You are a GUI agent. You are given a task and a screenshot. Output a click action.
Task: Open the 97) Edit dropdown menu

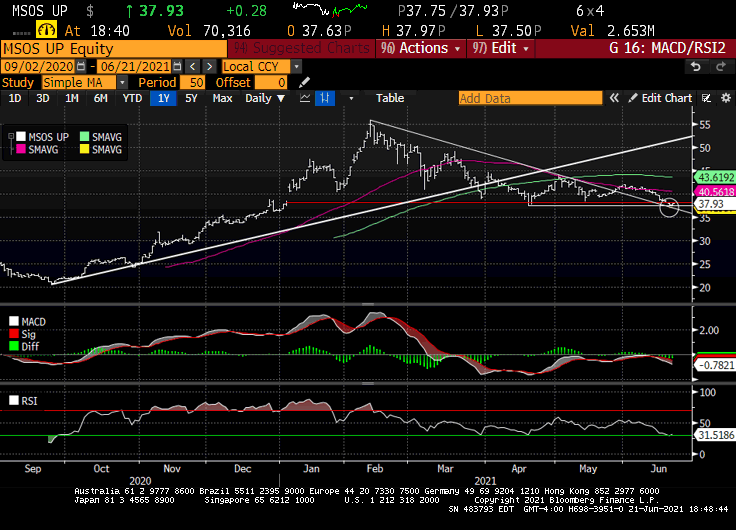pos(500,48)
